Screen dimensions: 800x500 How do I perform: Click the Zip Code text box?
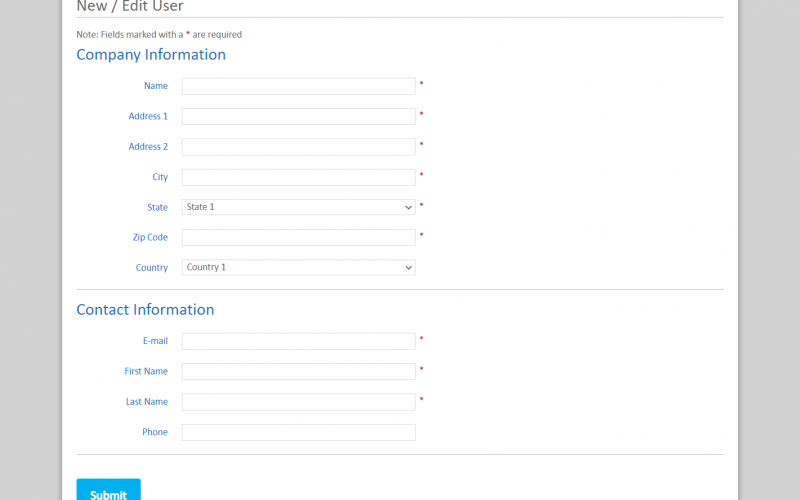(298, 238)
